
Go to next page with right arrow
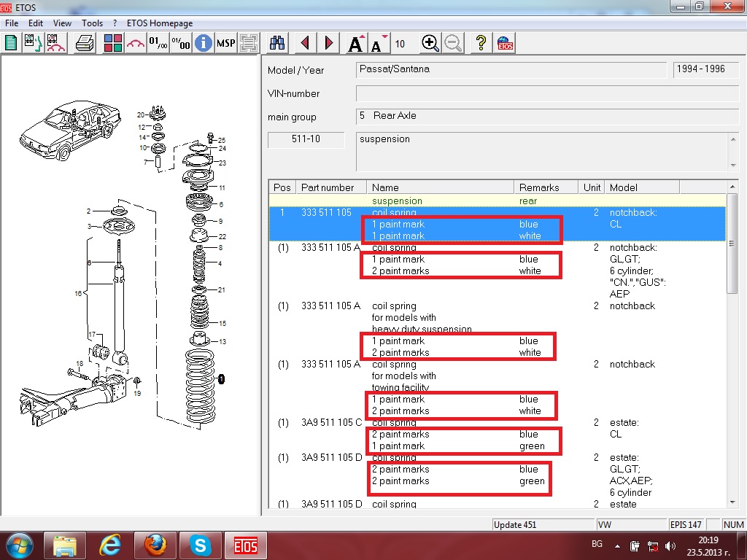329,43
